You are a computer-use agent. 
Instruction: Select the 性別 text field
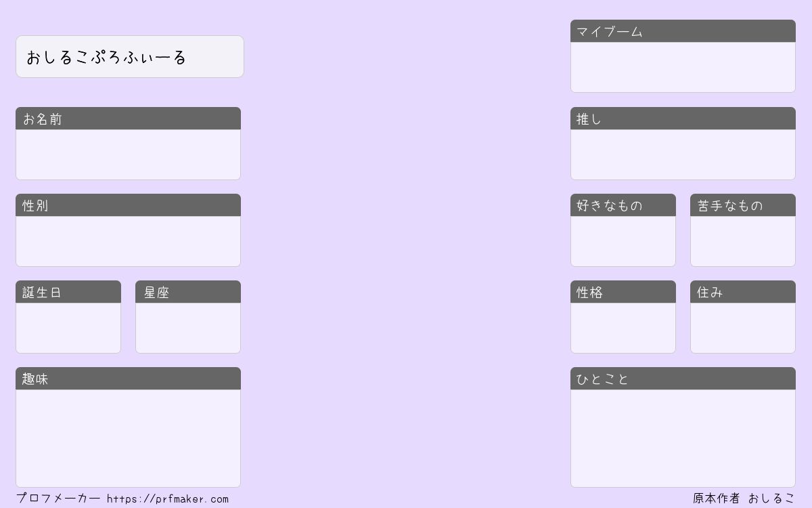pyautogui.click(x=128, y=241)
